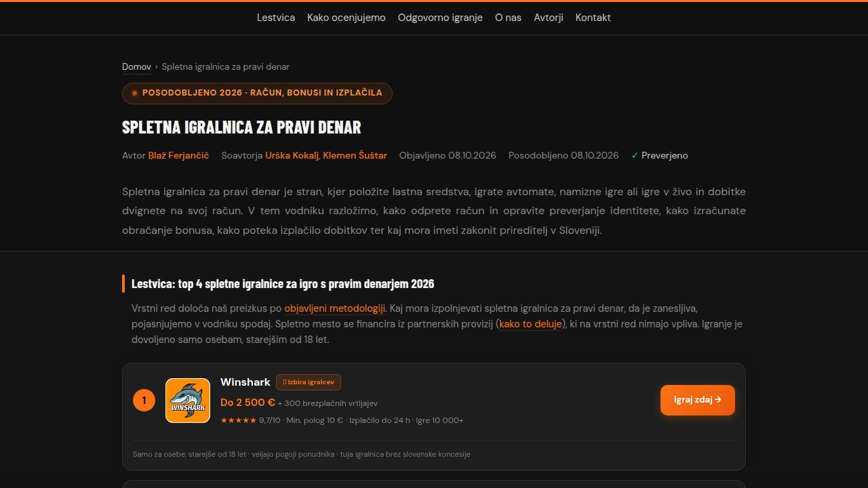Click the page heading Spletna igralnica za pravi denar
The height and width of the screenshot is (488, 868).
coord(241,127)
